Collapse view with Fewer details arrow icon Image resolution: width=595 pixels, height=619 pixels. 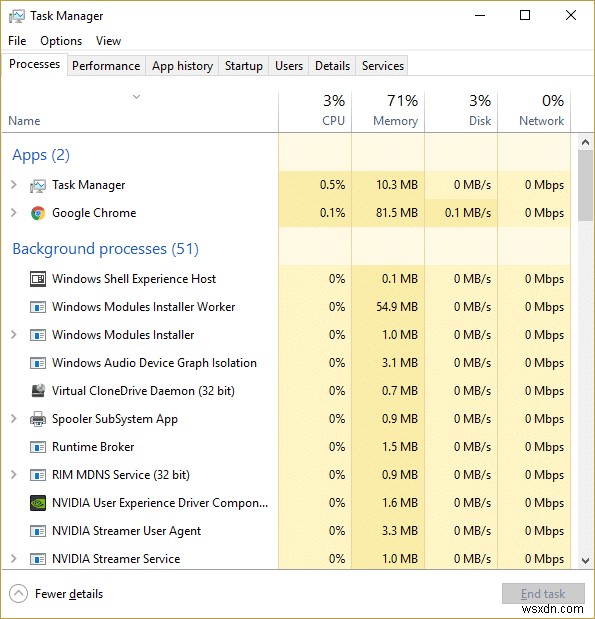(18, 594)
